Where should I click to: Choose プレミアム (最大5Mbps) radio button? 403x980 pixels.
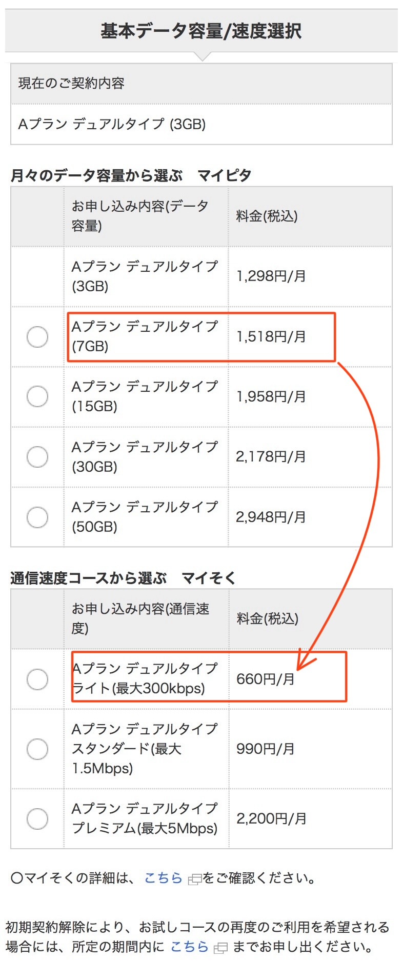coord(37,818)
